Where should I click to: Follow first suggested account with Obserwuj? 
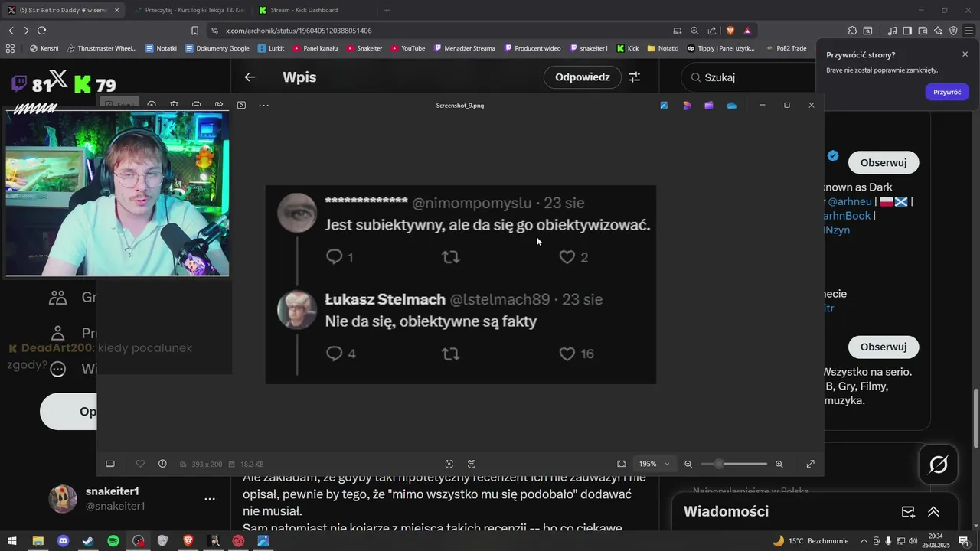884,162
